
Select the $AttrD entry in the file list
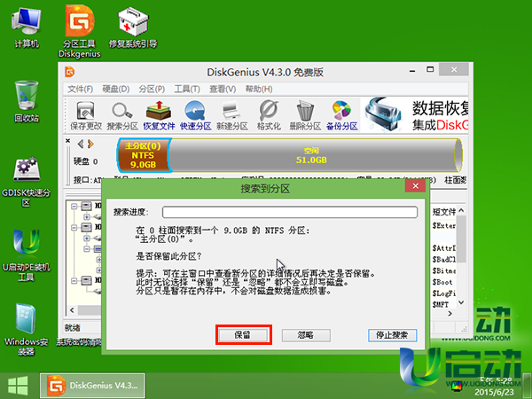444,248
